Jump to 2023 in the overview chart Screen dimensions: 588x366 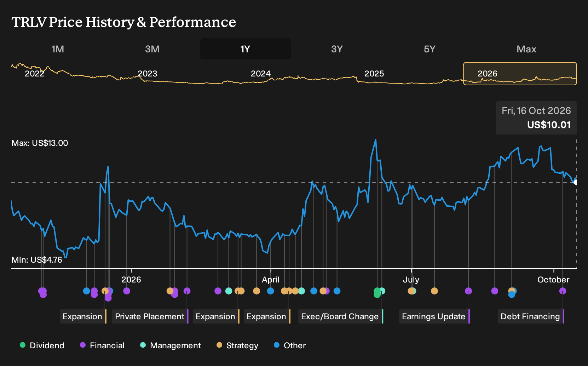[147, 74]
